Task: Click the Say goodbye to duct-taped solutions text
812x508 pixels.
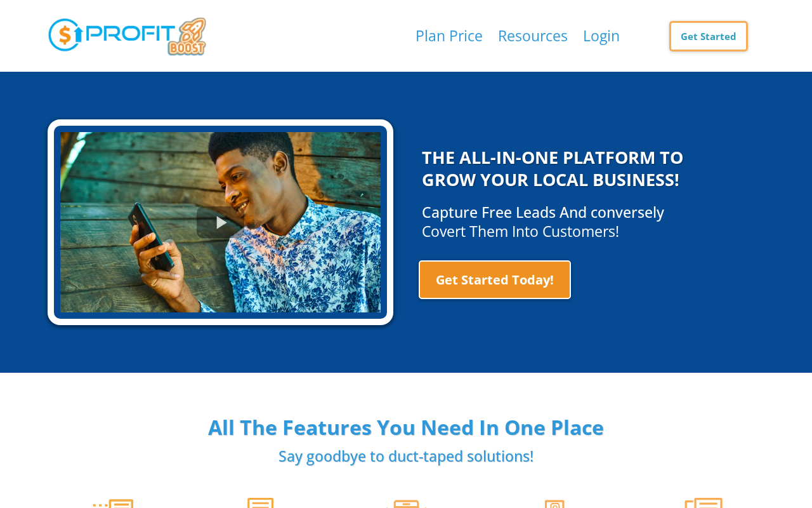Action: 406,456
